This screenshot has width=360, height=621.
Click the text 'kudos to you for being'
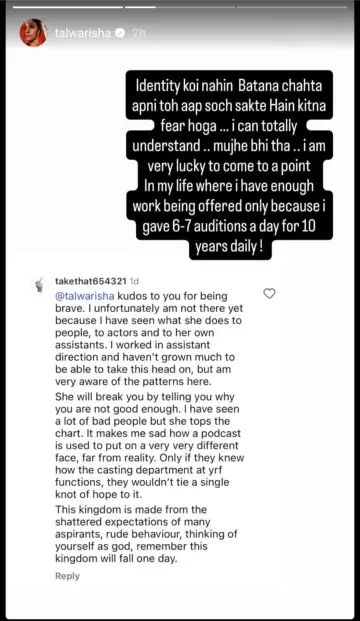[172, 296]
